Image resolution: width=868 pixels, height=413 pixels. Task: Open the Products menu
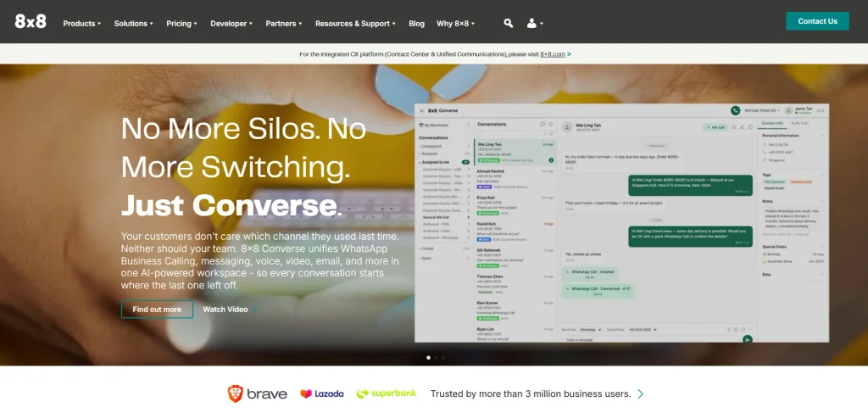coord(82,23)
